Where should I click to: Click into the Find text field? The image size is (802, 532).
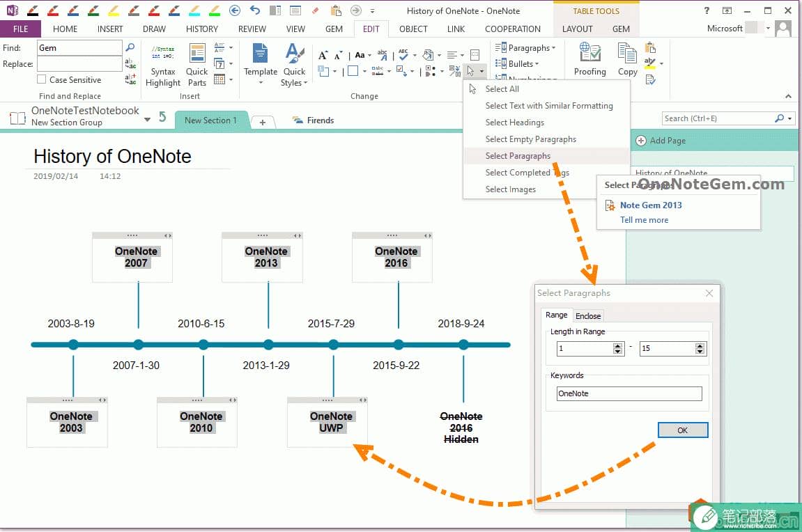(79, 47)
